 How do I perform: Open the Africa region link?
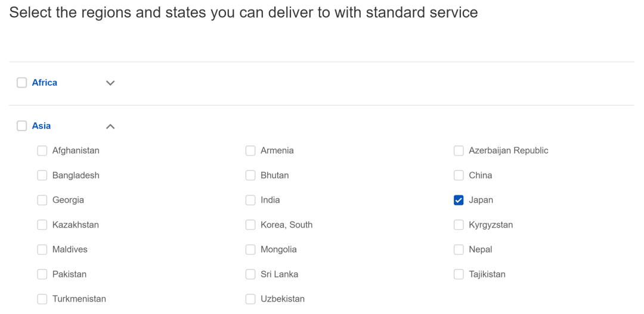coord(45,83)
